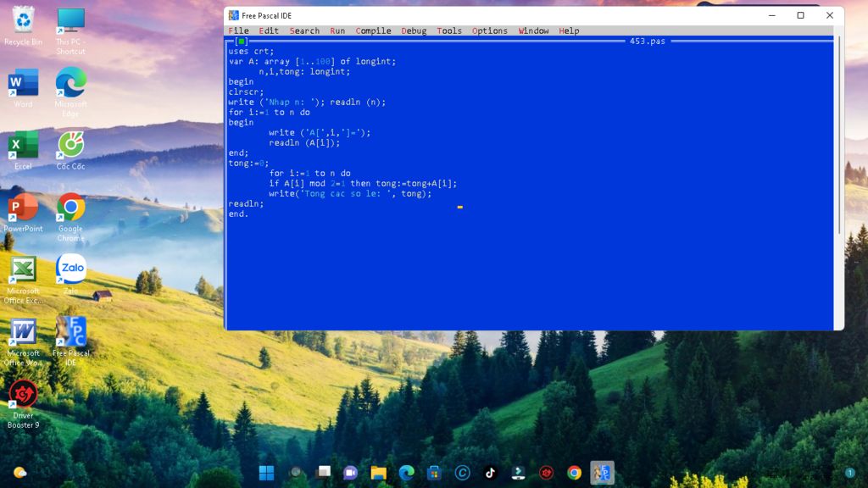Select the Excel desktop icon
Screen dimensions: 868x488
coord(23,151)
